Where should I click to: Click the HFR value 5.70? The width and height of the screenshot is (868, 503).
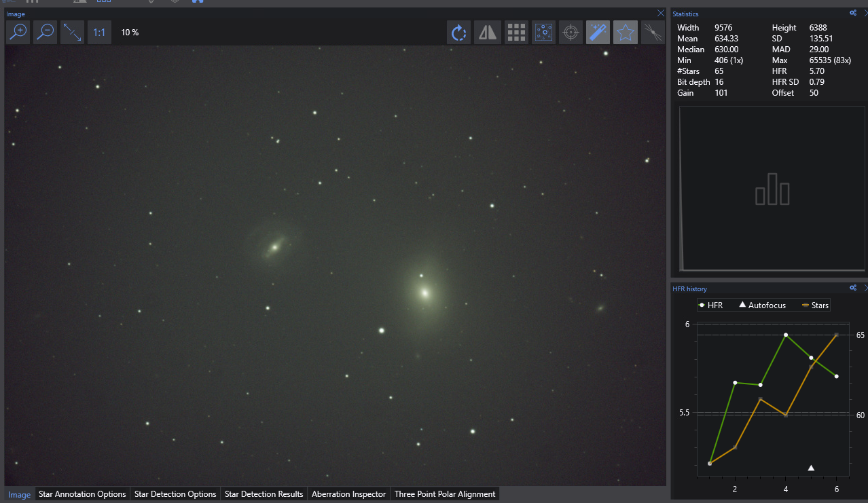point(816,71)
